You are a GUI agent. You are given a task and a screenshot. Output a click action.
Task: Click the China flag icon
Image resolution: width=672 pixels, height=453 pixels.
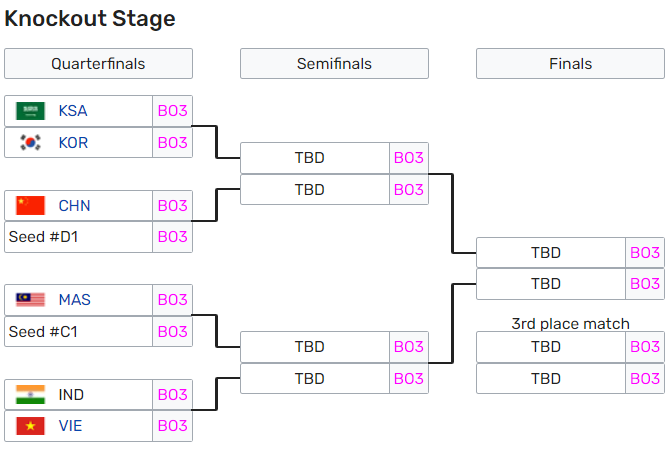(x=30, y=205)
